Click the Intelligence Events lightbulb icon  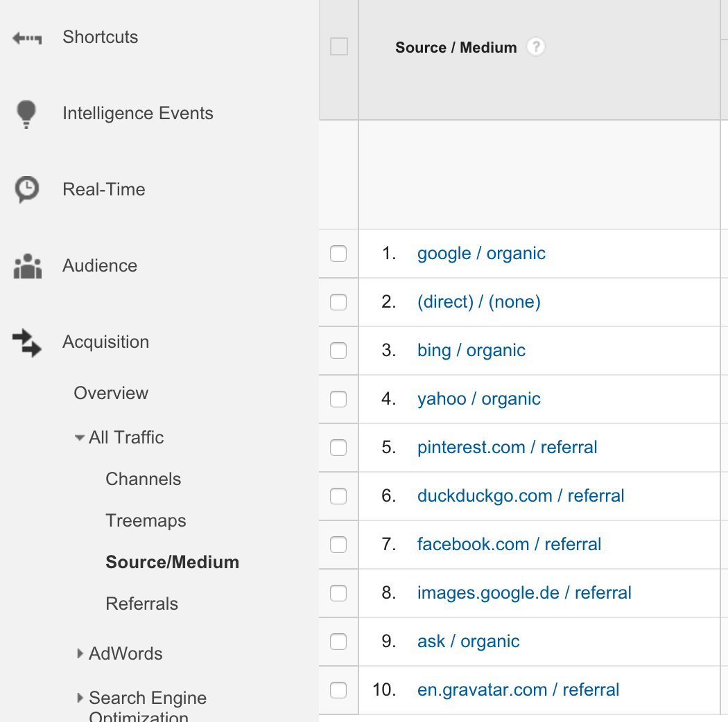pyautogui.click(x=26, y=114)
